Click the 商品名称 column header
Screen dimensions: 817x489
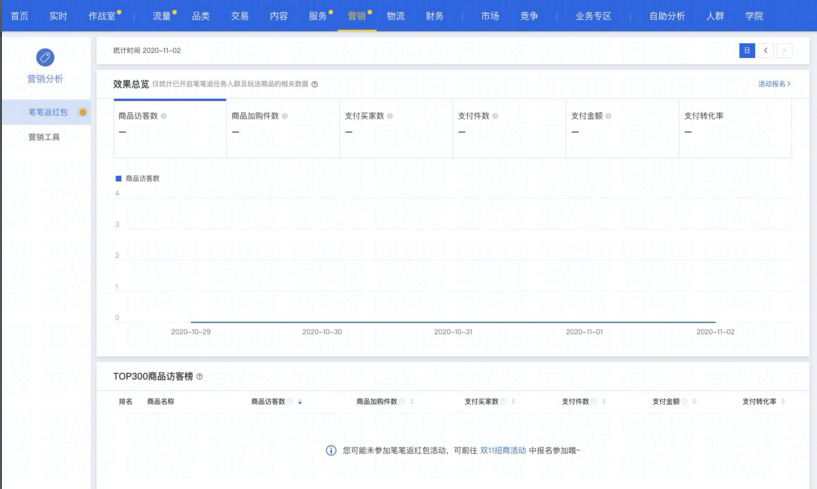(x=160, y=401)
